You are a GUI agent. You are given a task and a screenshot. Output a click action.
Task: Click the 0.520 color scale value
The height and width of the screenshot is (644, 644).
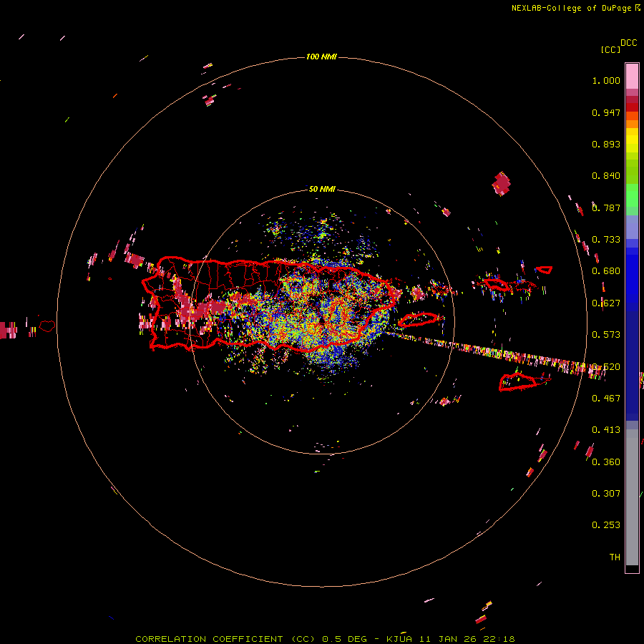click(606, 367)
